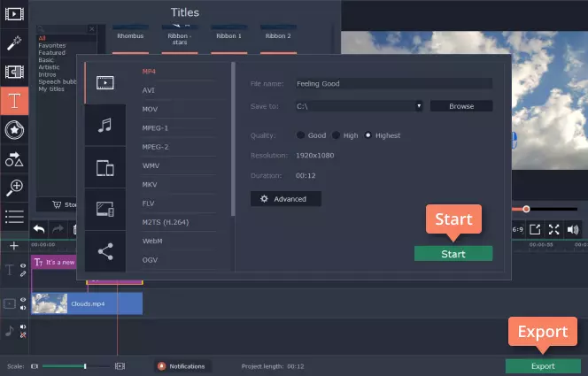This screenshot has height=376, width=588.
Task: Select the Save audio music note tab
Action: point(105,125)
